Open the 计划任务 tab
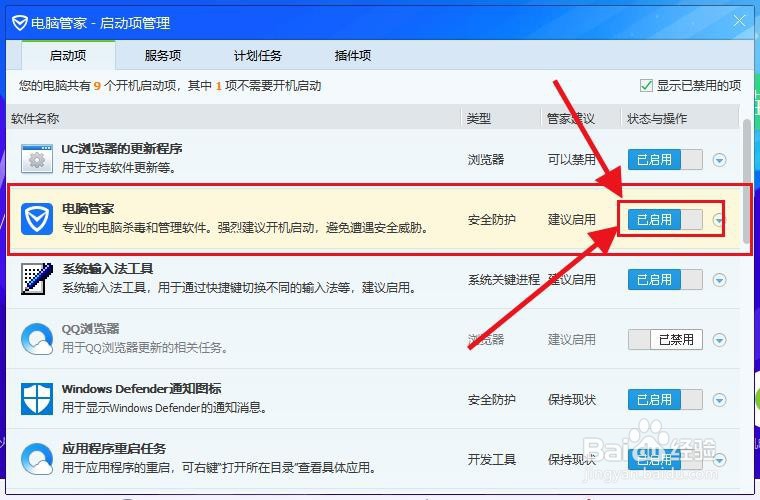The image size is (760, 500). (258, 55)
